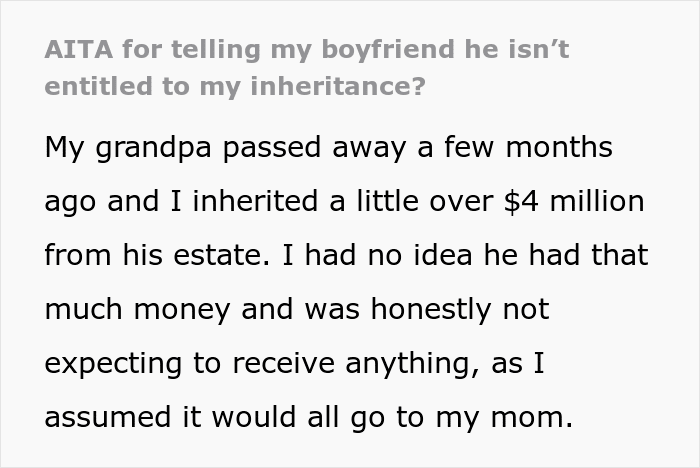Click the word "million" in the paragraph
The width and height of the screenshot is (700, 468).
[597, 201]
